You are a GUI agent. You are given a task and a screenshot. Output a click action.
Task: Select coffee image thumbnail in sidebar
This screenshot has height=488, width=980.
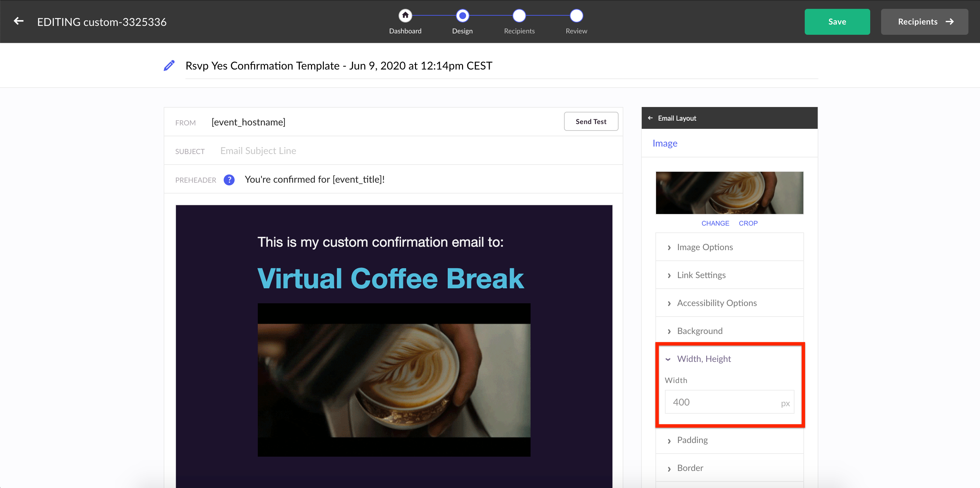(729, 193)
